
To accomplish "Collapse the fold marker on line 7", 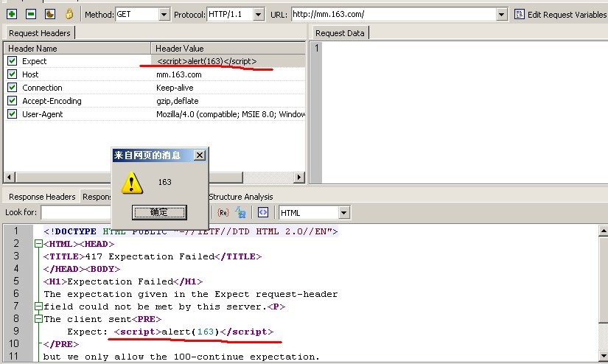I will pyautogui.click(x=38, y=307).
